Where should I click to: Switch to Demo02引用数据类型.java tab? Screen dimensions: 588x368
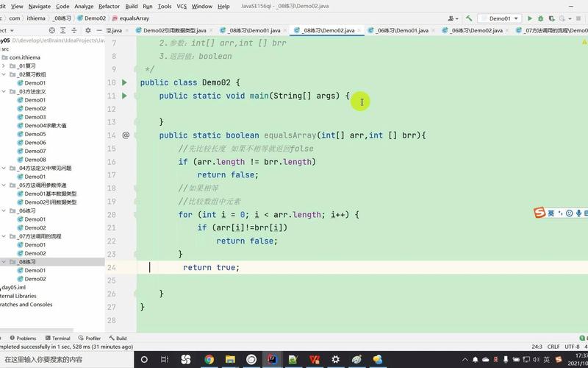coord(174,30)
